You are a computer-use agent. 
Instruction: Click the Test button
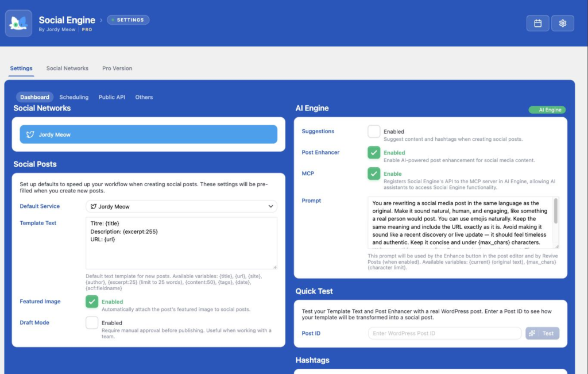point(542,333)
